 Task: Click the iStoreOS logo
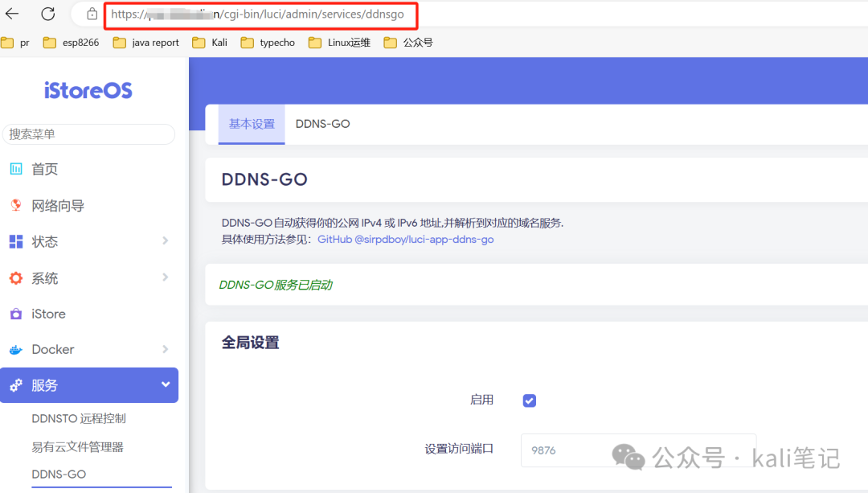click(88, 90)
